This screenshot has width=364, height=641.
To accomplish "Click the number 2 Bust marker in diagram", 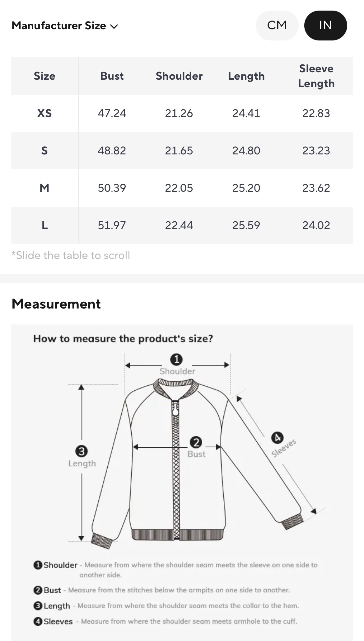I will pos(196,442).
